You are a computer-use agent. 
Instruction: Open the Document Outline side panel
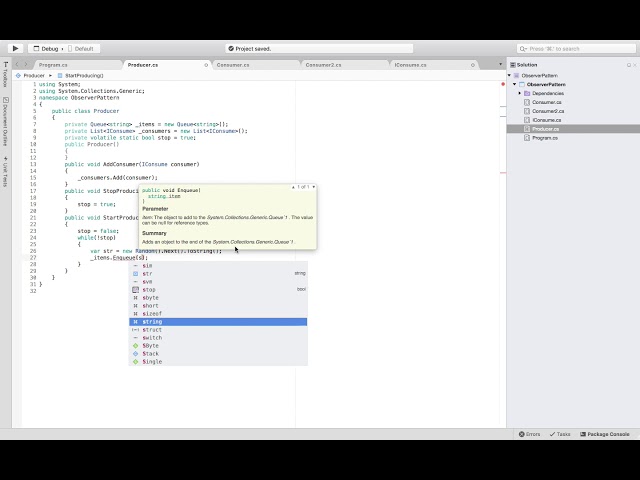[5, 122]
